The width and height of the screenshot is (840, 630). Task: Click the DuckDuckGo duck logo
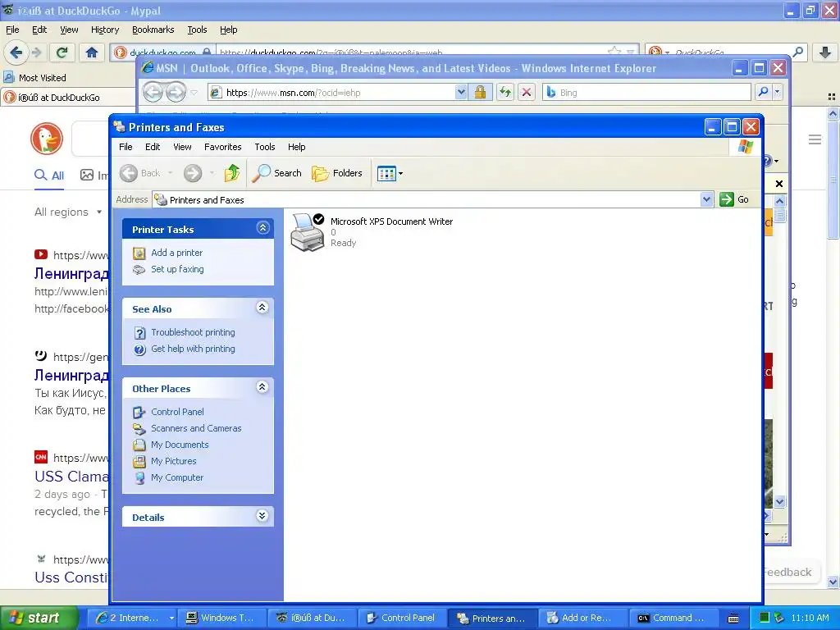[x=47, y=138]
